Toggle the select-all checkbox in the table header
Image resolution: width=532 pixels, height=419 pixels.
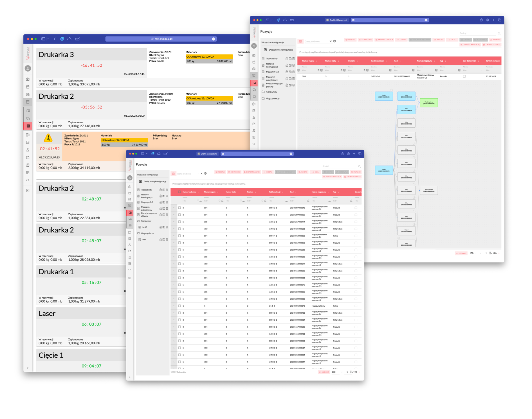tap(179, 192)
